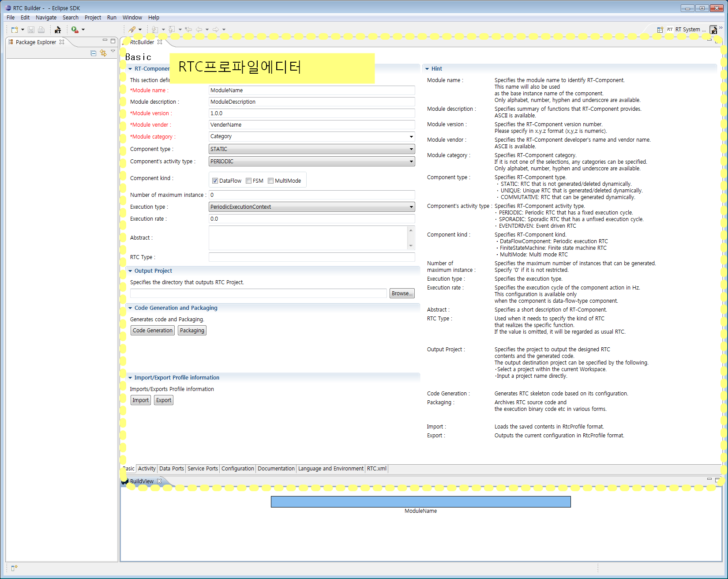Click the Save toolbar icon
This screenshot has width=728, height=579.
[31, 30]
